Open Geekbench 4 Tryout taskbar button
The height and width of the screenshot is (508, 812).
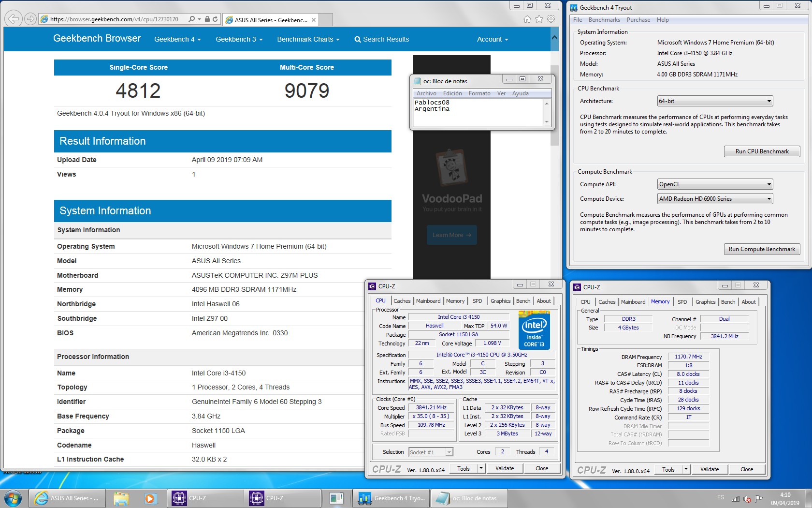(391, 498)
